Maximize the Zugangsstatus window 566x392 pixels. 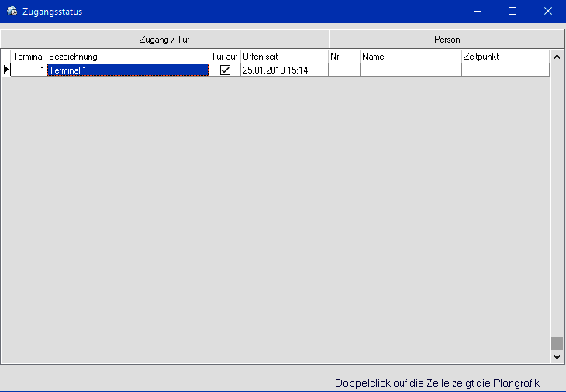pyautogui.click(x=513, y=11)
